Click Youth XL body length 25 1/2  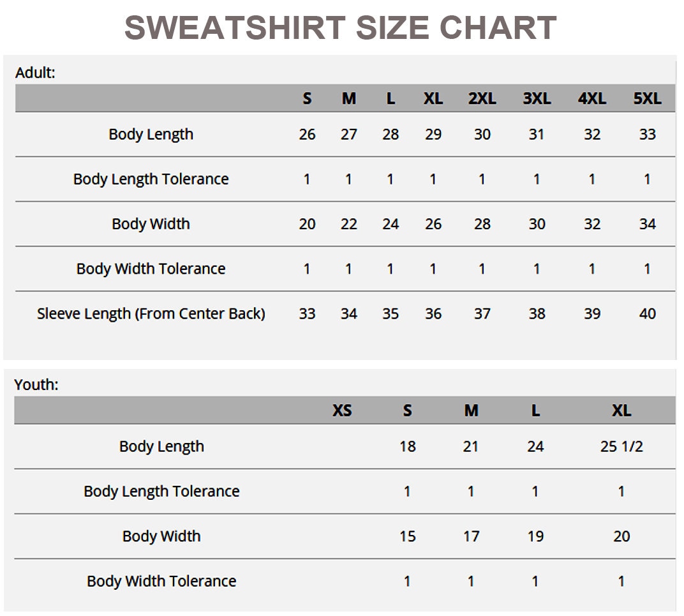point(621,447)
